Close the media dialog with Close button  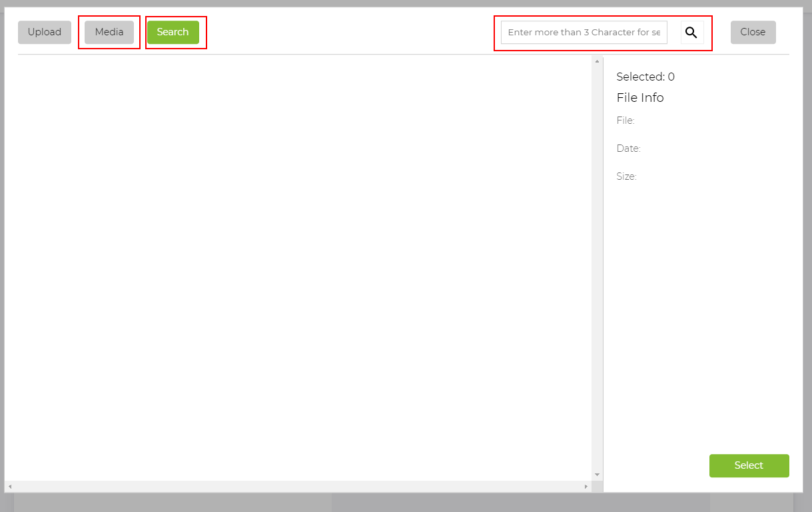point(753,32)
